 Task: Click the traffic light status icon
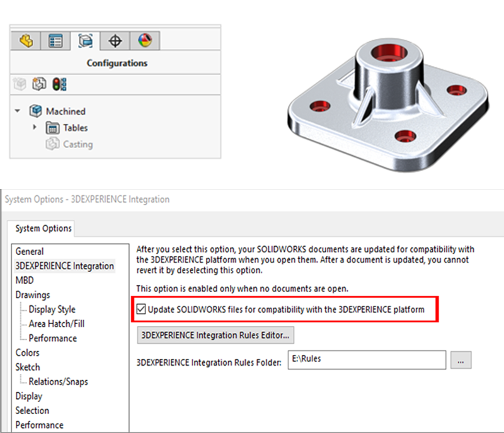point(59,84)
